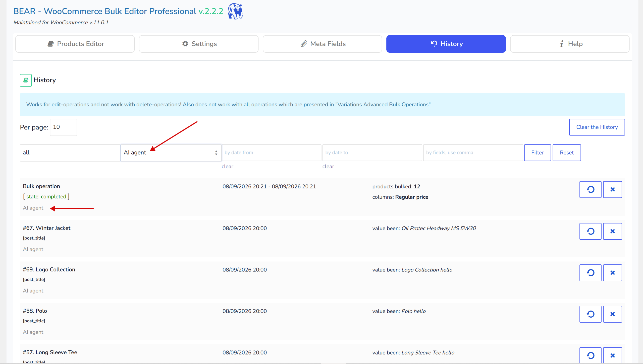Delete the #67 Winter Jacket entry
The width and height of the screenshot is (643, 364).
pyautogui.click(x=612, y=231)
